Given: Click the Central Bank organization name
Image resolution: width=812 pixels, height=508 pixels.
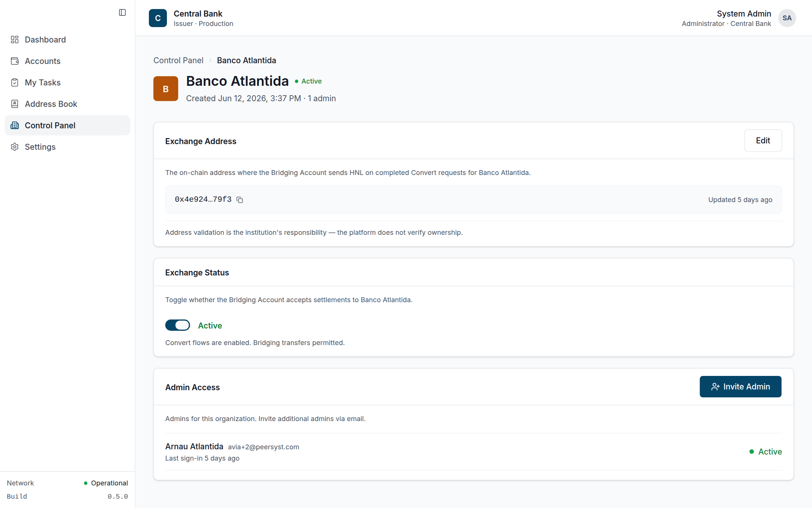Looking at the screenshot, I should click(x=198, y=14).
